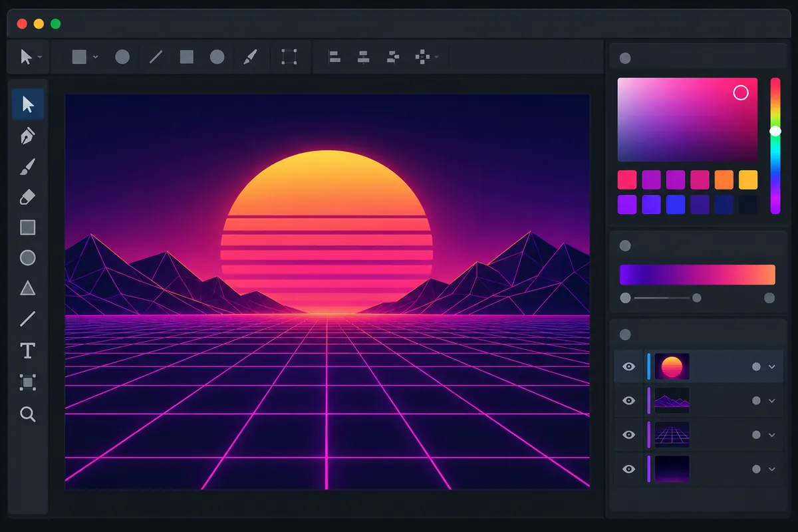Click the rightmost gradient stop handle
Image resolution: width=798 pixels, height=532 pixels.
click(769, 298)
